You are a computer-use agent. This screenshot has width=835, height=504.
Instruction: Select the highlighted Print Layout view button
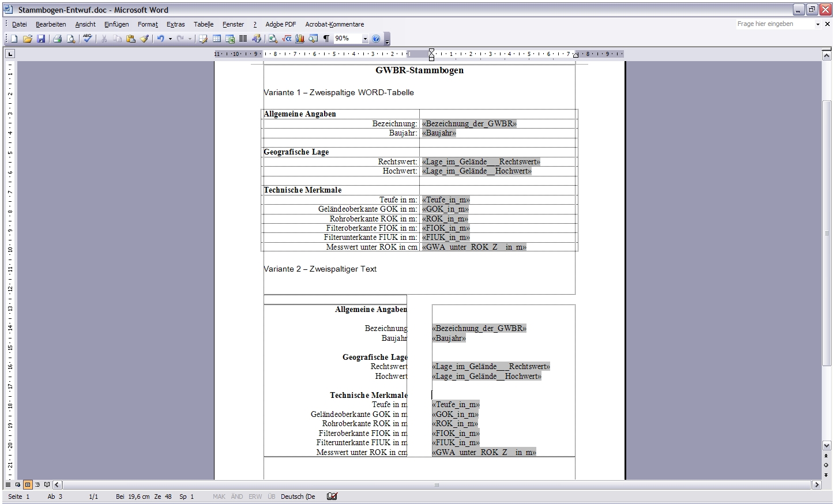tap(27, 485)
